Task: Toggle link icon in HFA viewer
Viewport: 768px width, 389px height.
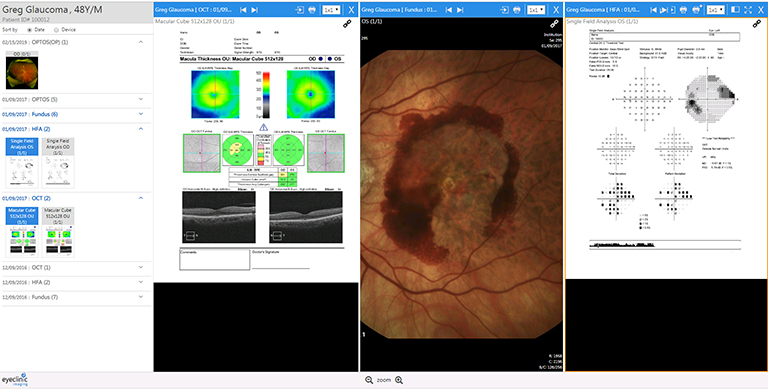Action: pos(757,24)
